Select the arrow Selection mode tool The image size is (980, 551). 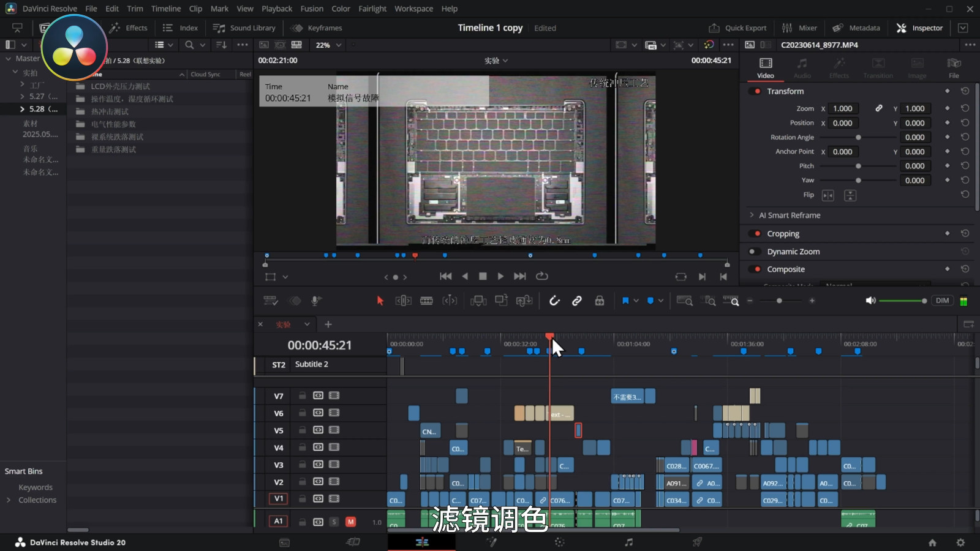[x=380, y=301]
